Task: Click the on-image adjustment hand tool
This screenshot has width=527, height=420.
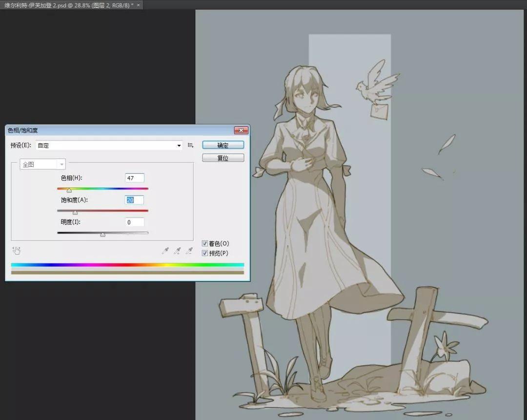Action: [17, 250]
